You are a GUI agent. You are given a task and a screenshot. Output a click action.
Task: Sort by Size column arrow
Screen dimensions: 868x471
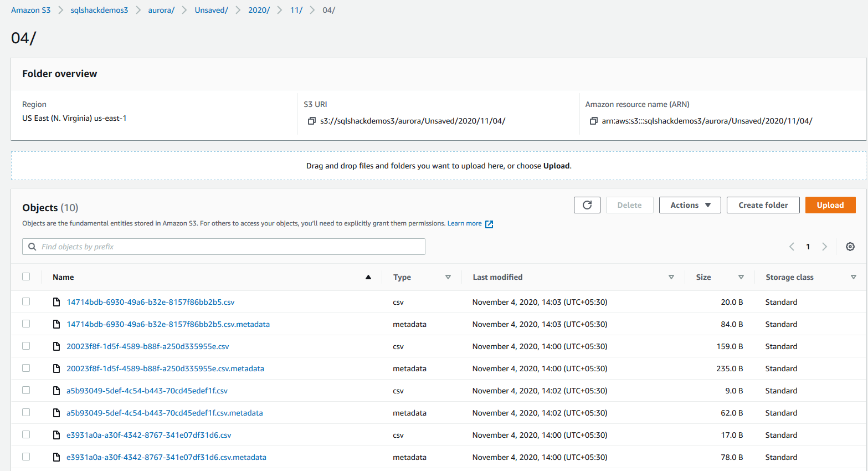tap(741, 277)
